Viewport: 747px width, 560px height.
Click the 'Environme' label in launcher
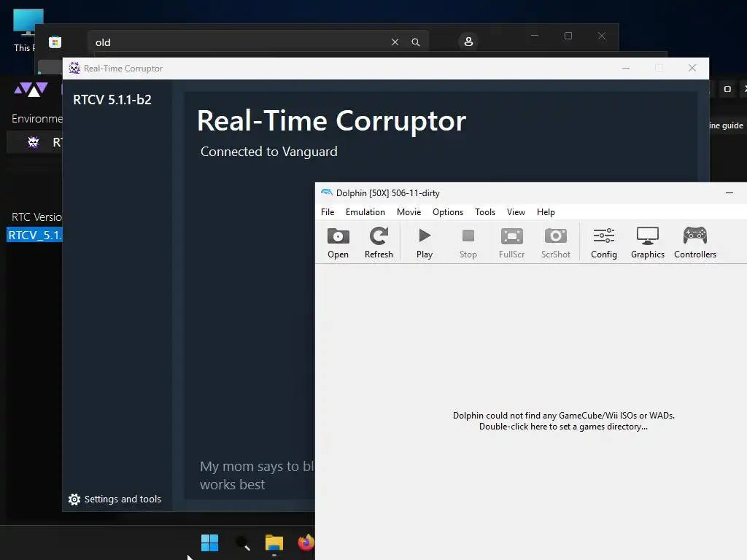36,119
